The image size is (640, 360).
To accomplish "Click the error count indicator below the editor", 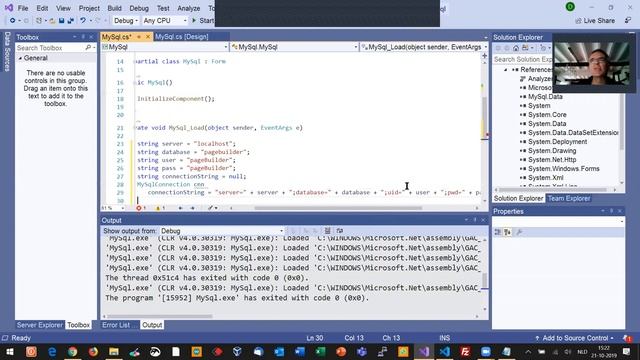I will coord(141,208).
